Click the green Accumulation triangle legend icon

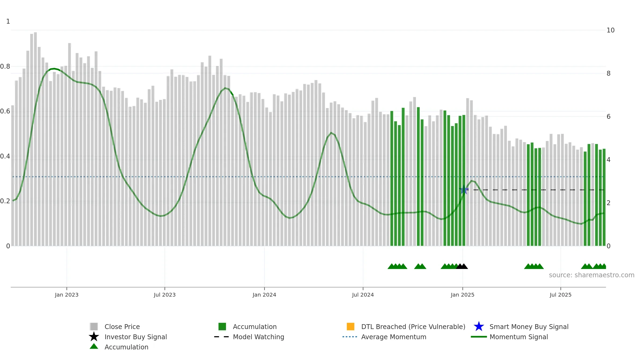[94, 346]
